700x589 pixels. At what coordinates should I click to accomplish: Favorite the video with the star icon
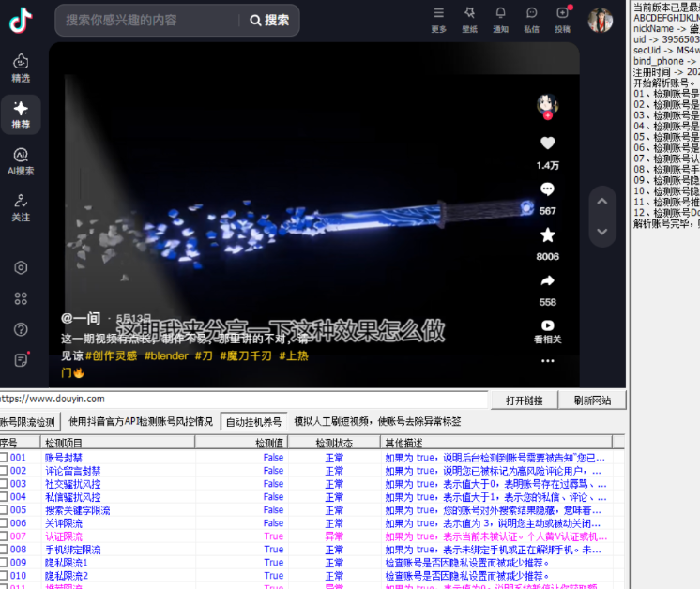[547, 235]
